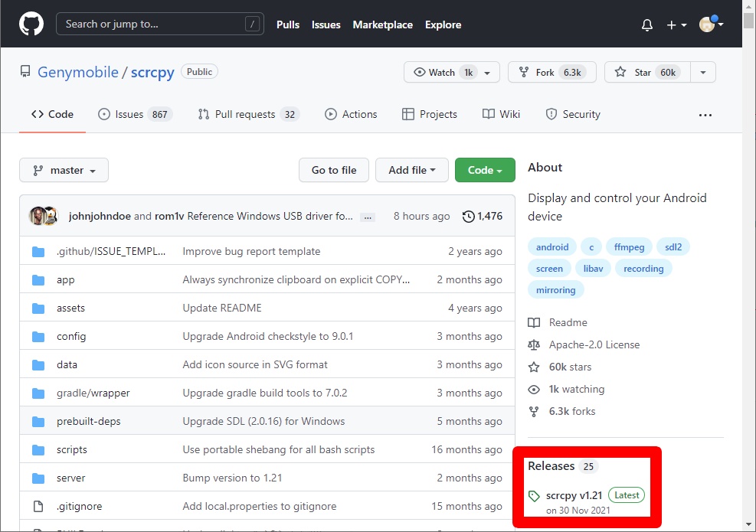
Task: Open Pulls in the top navigation
Action: tap(288, 24)
